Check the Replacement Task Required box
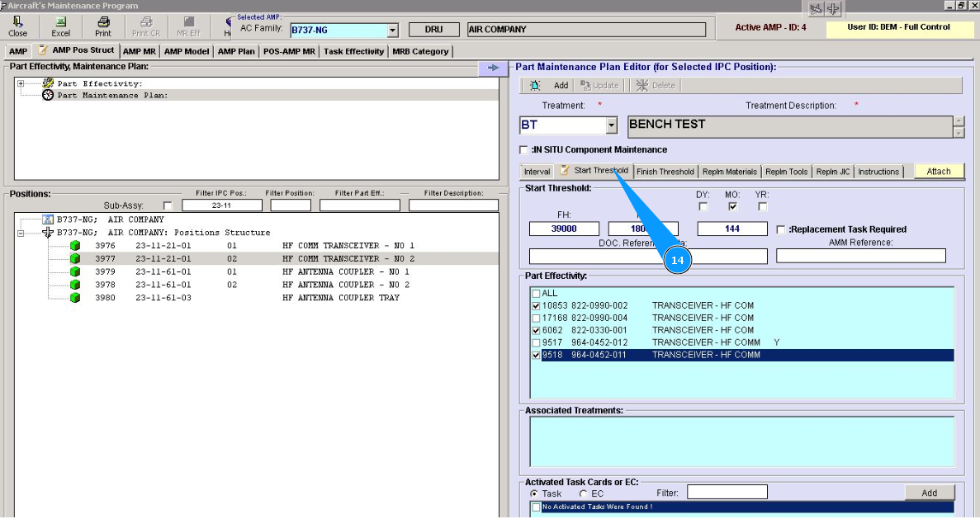The width and height of the screenshot is (980, 519). pyautogui.click(x=781, y=229)
